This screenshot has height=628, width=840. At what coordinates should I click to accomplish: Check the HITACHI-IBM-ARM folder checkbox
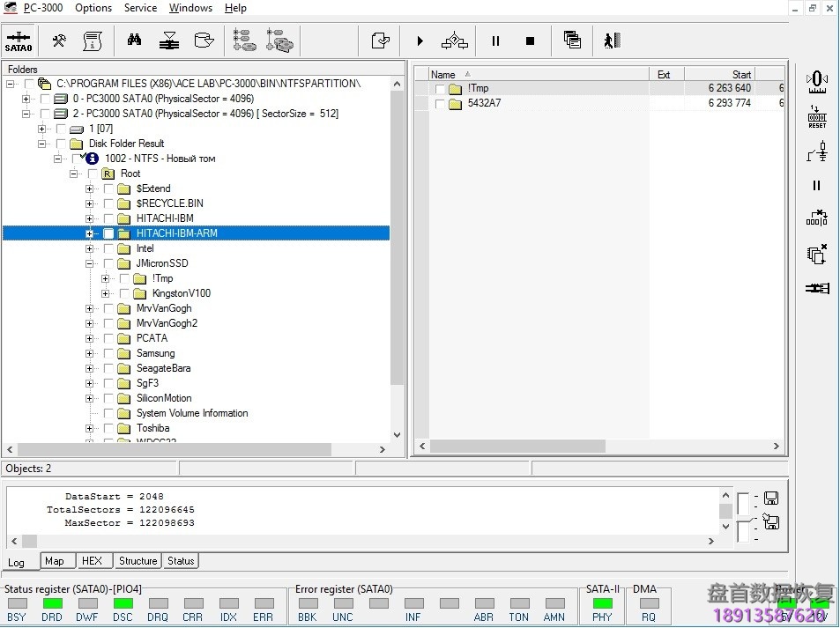pos(108,233)
